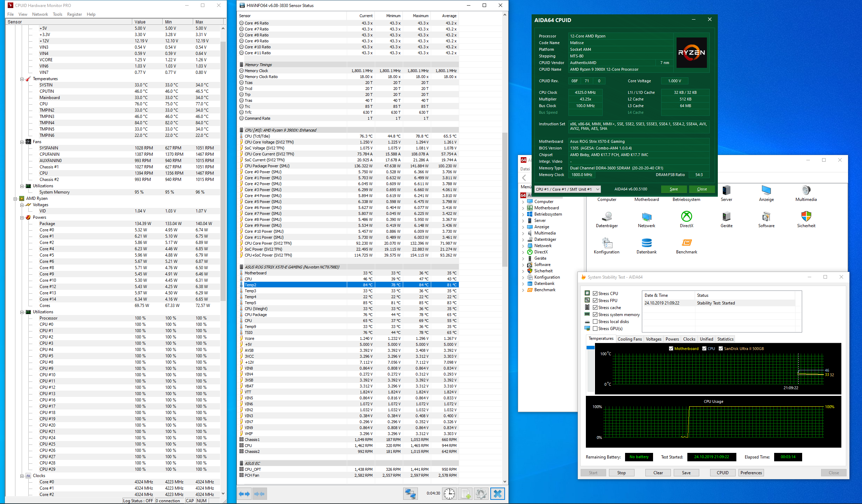Expand Motherboard in AIDA64 tree
This screenshot has width=862, height=504.
click(523, 208)
